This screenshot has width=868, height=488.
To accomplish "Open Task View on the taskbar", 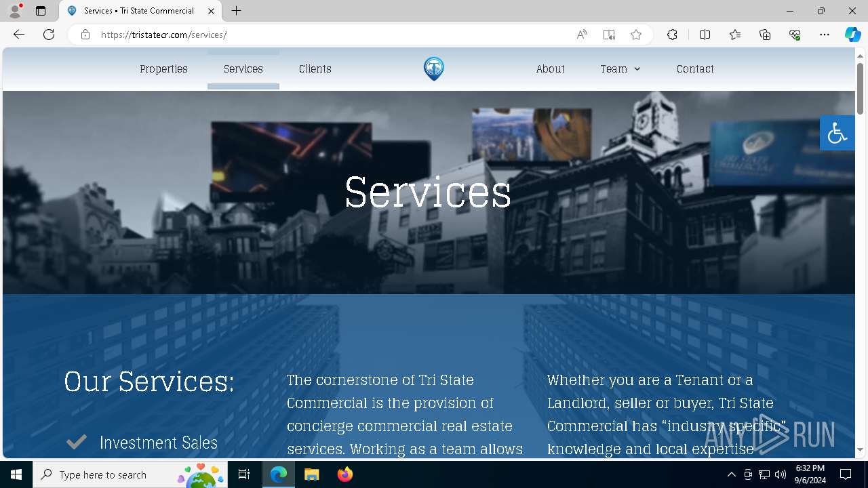I will [244, 474].
